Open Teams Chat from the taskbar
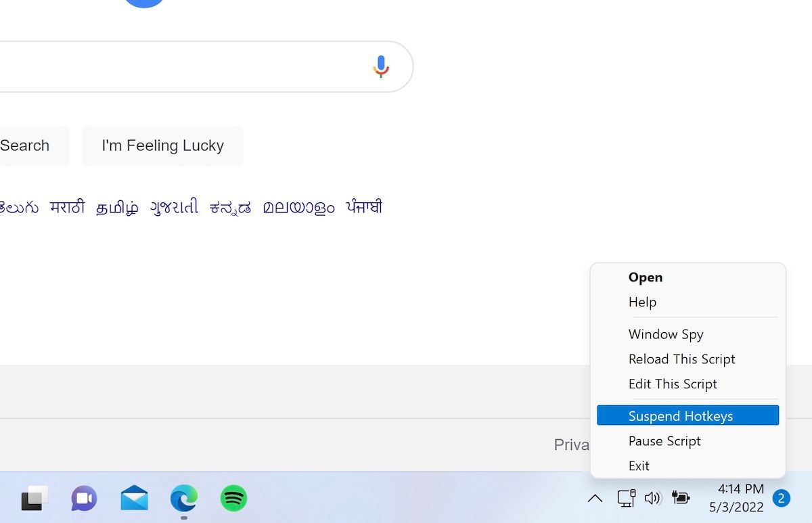The image size is (812, 523). coord(83,499)
